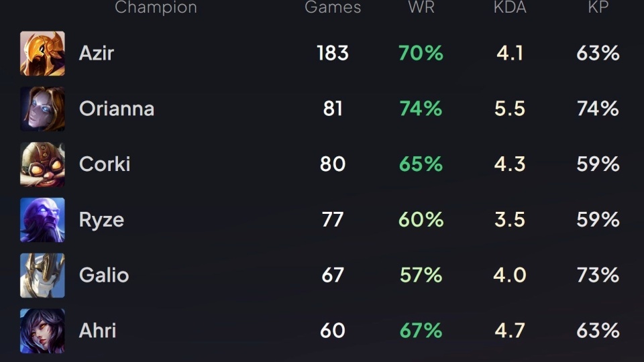Sort by the KP column header
This screenshot has width=644, height=362.
598,8
